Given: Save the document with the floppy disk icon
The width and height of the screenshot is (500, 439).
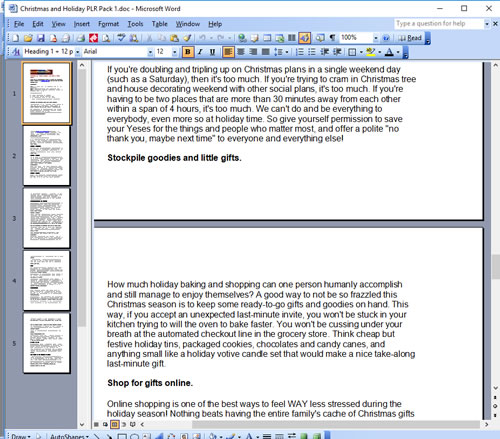Looking at the screenshot, I should 41,38.
